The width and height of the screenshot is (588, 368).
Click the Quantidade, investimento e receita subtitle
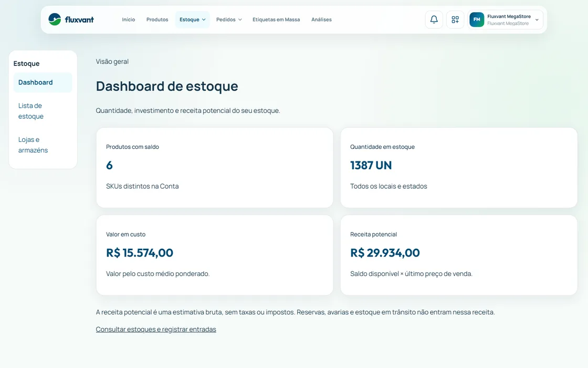coord(188,110)
